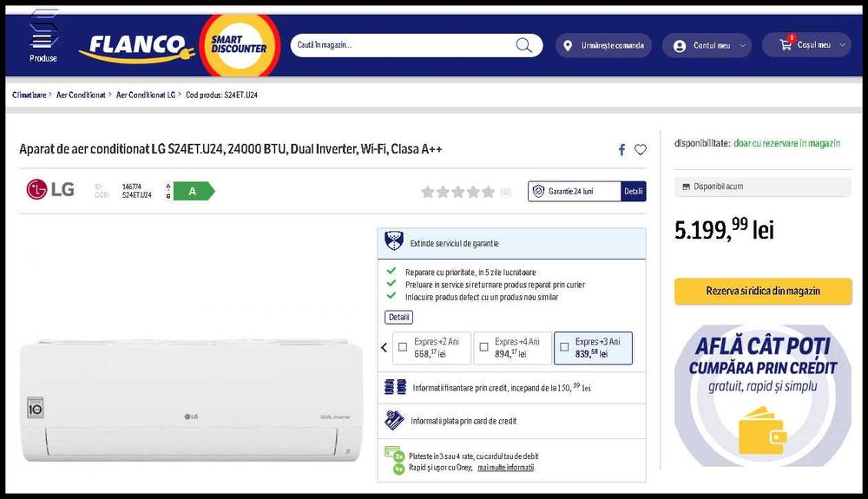Check the Expres+3 Ani warranty option
This screenshot has height=499, width=868.
click(564, 347)
